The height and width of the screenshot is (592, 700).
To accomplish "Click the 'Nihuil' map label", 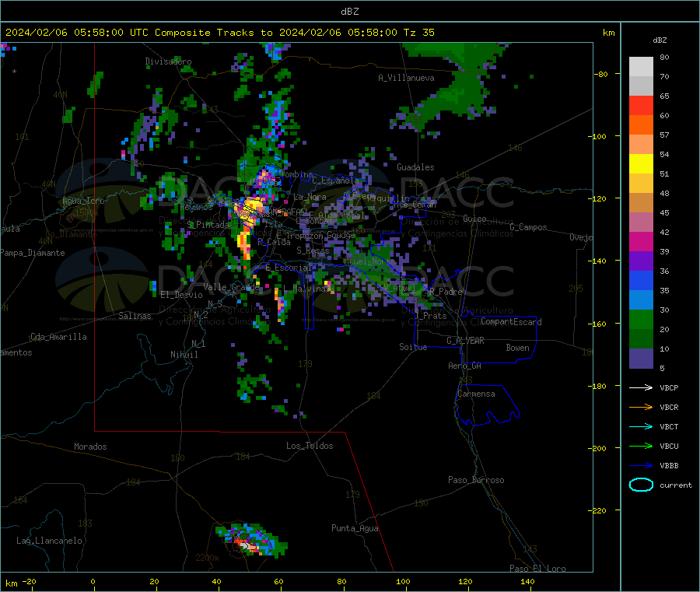I will pos(184,355).
